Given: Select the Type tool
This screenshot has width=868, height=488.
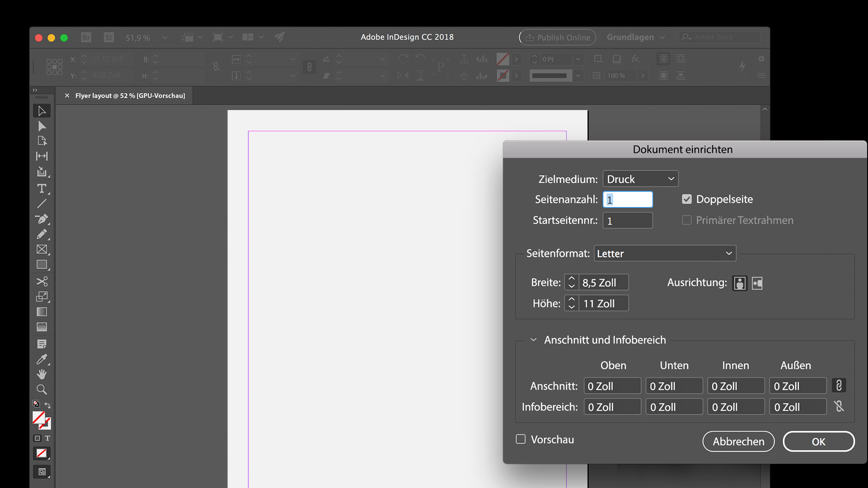Looking at the screenshot, I should tap(42, 189).
